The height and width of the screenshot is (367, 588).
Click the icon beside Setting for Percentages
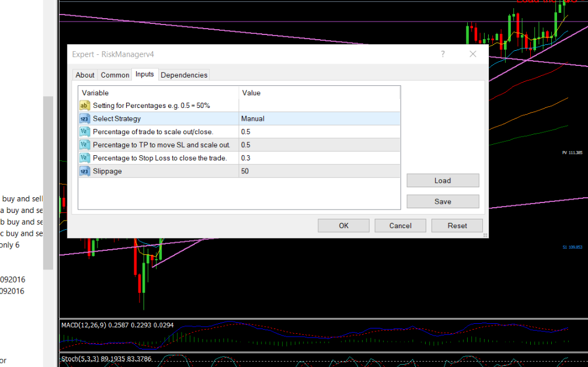tap(85, 106)
